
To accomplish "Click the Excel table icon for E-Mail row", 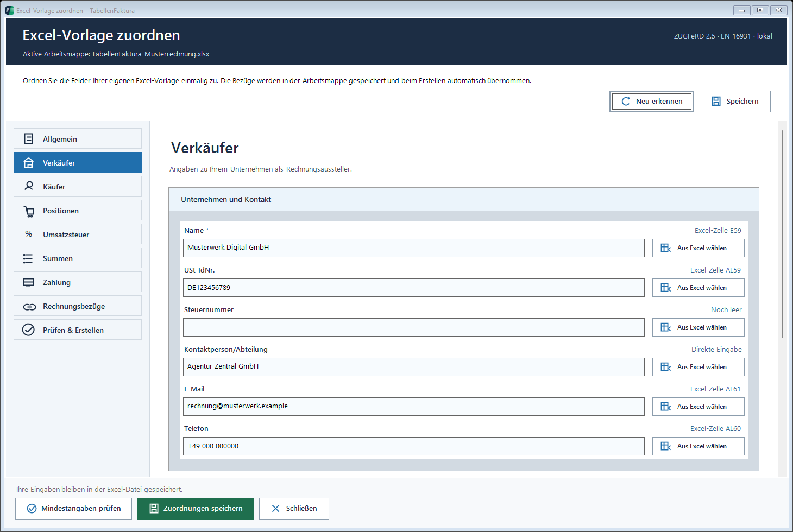I will click(666, 407).
